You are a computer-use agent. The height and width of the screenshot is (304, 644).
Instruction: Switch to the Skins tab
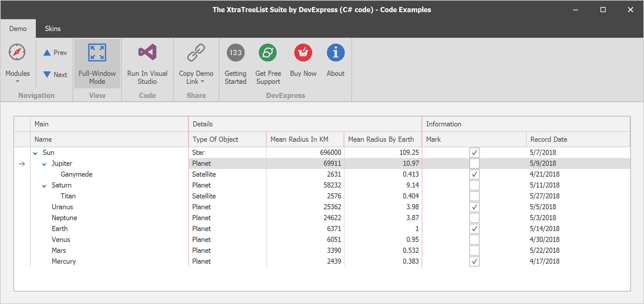52,29
